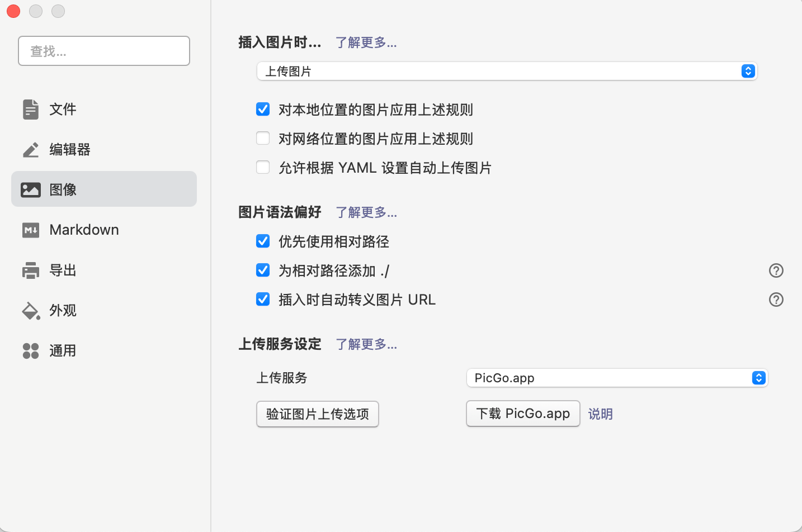Image resolution: width=802 pixels, height=532 pixels.
Task: Click the printer icon beside 导出
Action: pos(31,270)
